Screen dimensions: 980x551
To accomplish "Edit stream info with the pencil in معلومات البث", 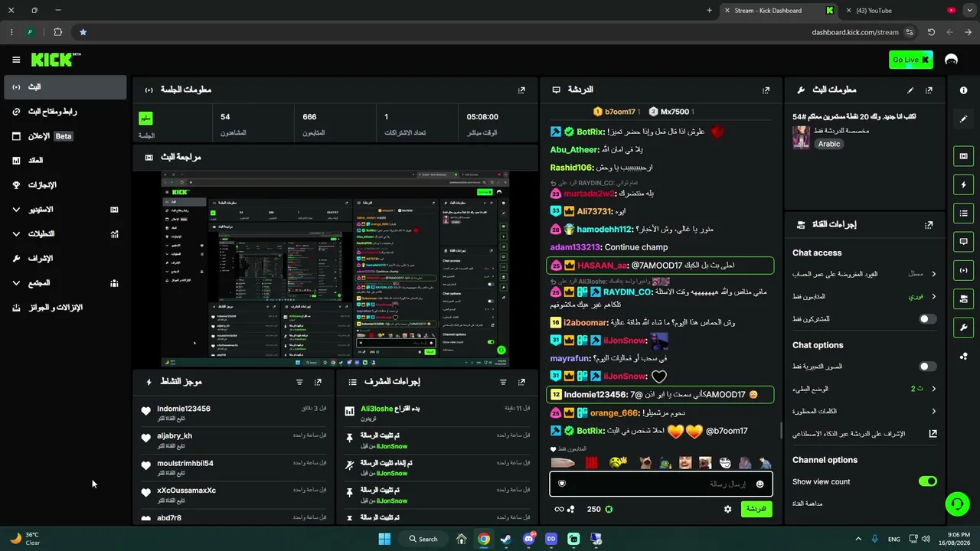I will pyautogui.click(x=910, y=90).
